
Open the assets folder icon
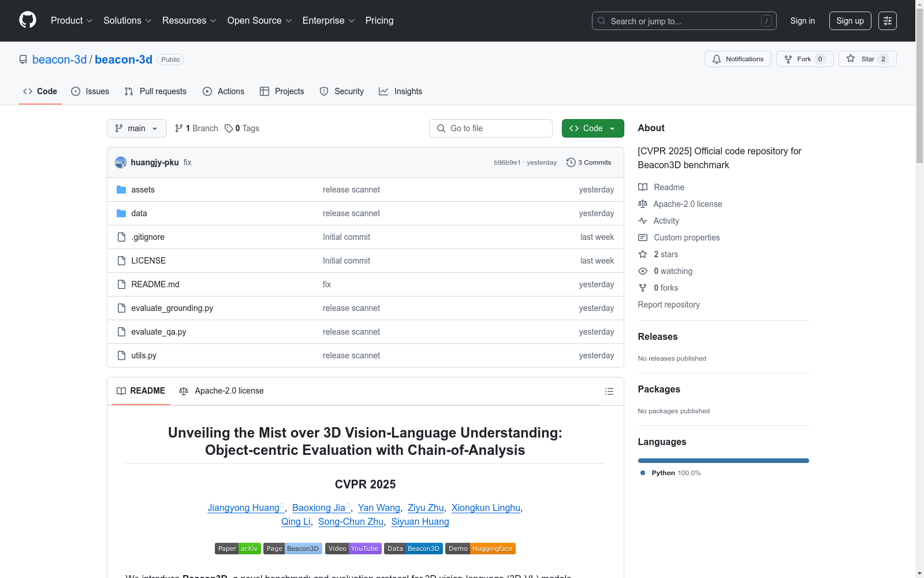(121, 190)
